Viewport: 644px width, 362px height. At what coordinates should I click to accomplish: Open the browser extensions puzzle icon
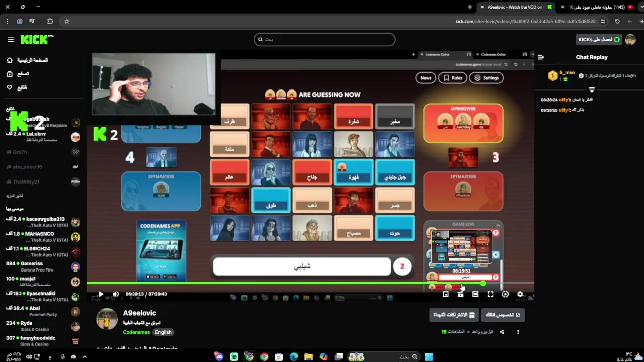click(x=50, y=21)
